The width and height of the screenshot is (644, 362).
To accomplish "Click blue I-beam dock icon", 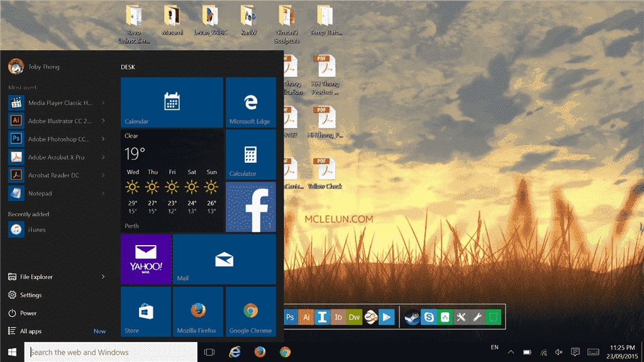I will pos(322,317).
